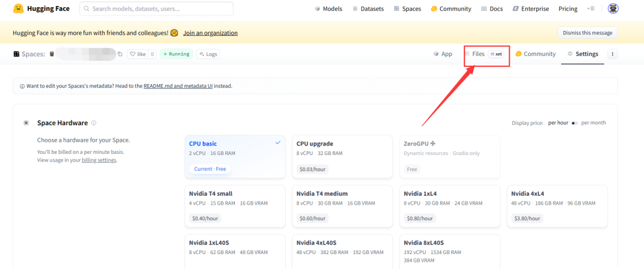Click the checkmark on CPU basic card
The height and width of the screenshot is (269, 644).
(x=278, y=143)
